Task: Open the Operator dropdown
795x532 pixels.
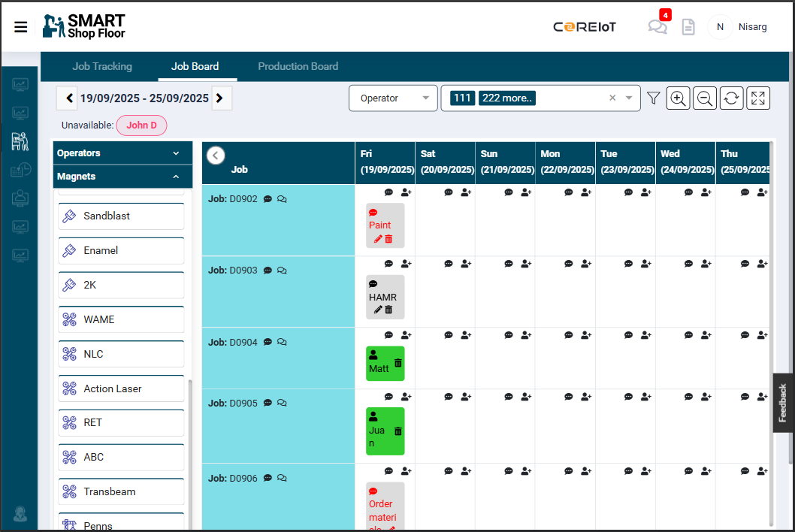Action: click(x=392, y=98)
